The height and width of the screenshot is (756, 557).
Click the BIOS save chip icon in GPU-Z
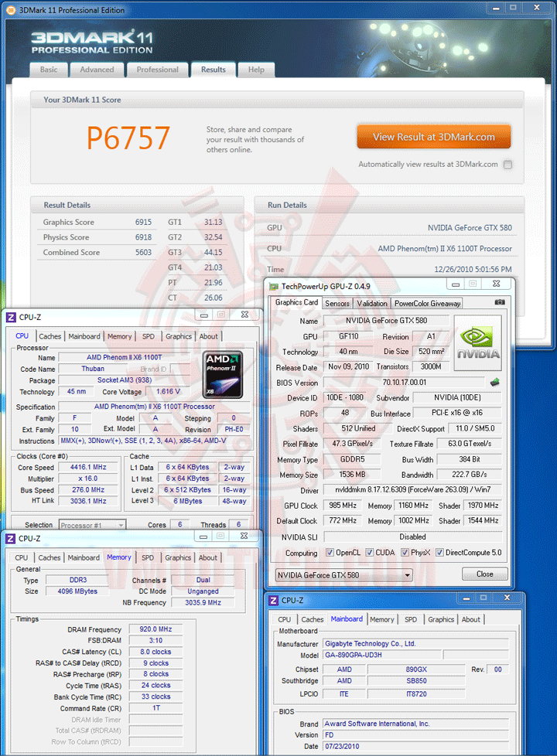(495, 383)
